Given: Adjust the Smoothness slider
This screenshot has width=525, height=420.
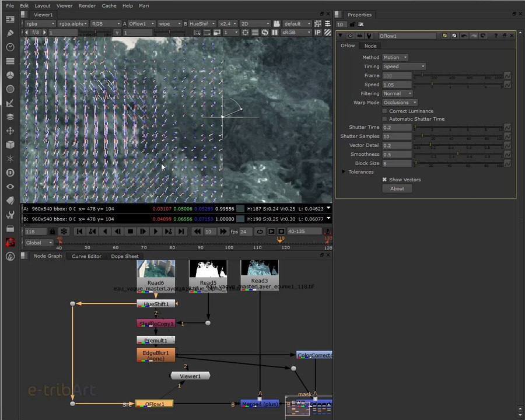Looking at the screenshot, I should coord(458,155).
